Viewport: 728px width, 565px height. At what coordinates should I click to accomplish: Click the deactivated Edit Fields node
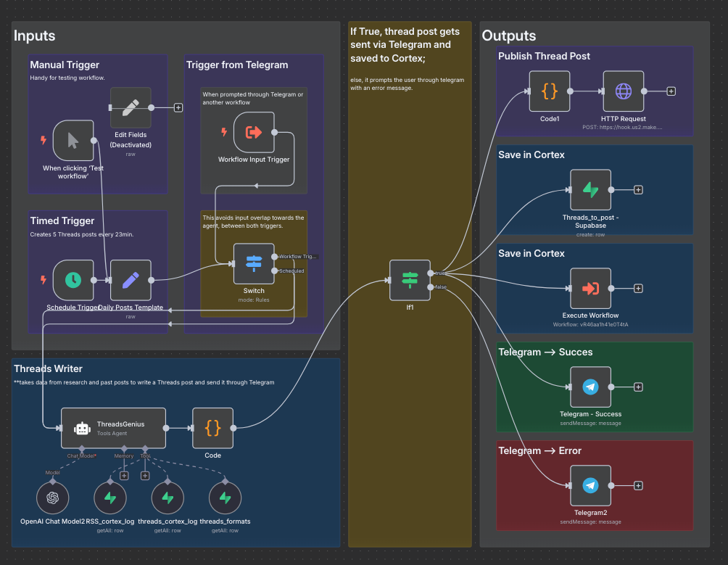(131, 107)
